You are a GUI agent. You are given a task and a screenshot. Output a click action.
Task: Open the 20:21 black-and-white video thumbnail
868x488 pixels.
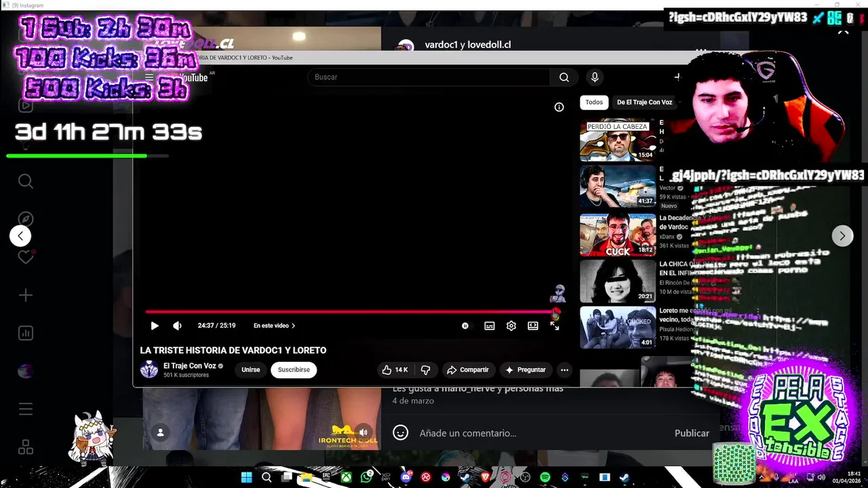[618, 281]
